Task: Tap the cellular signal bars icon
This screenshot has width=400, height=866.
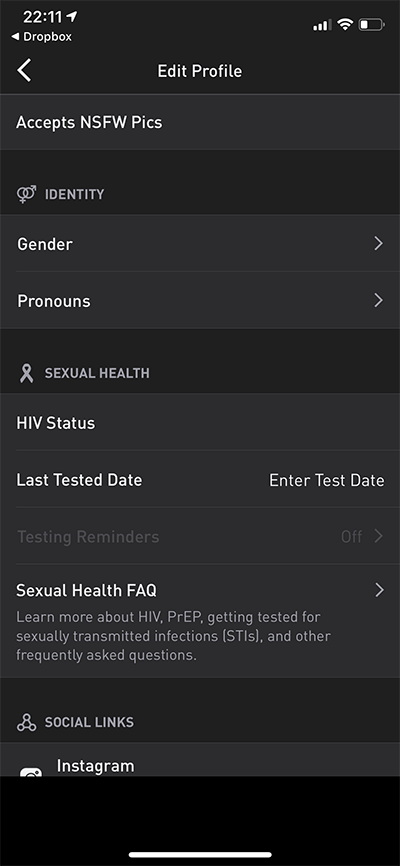Action: 322,25
